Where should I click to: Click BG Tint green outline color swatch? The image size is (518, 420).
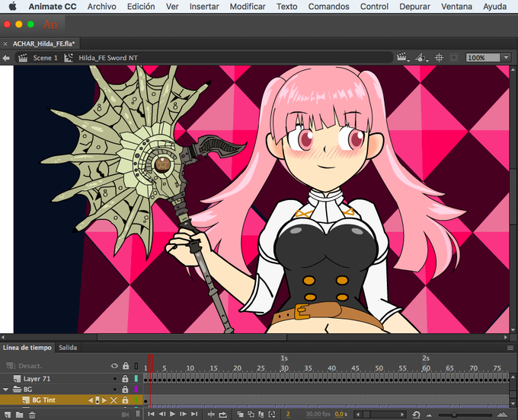click(x=136, y=400)
